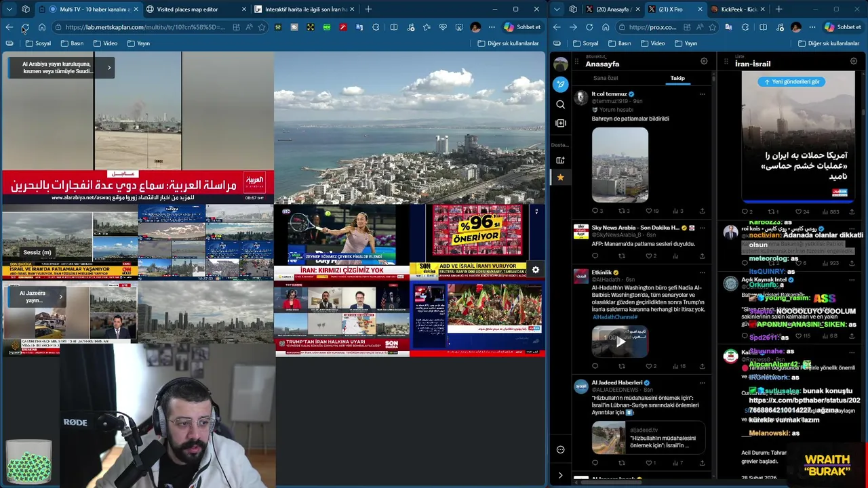Open Anasayfa column settings gear
This screenshot has height=488, width=868.
click(x=704, y=61)
